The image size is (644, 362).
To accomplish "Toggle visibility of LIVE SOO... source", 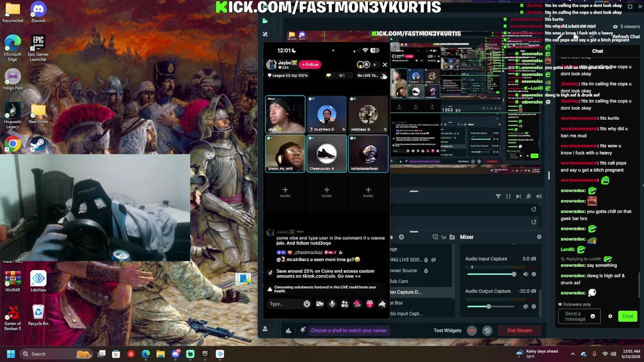I will coord(433,259).
